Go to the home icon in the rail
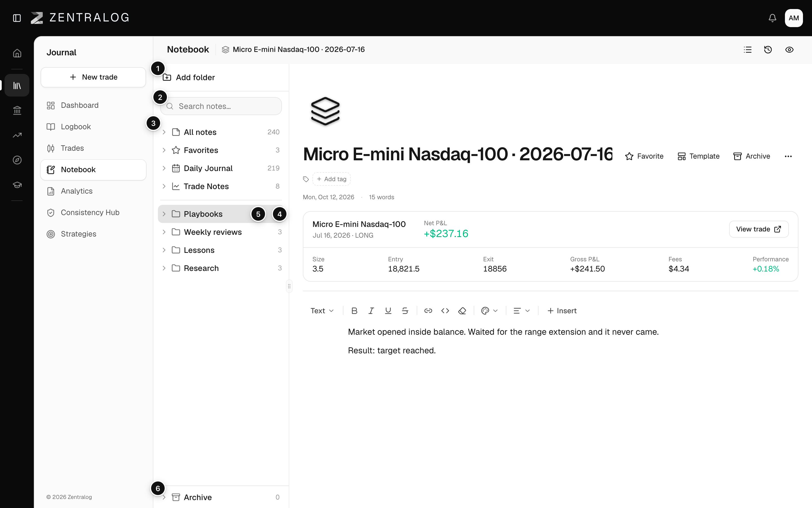 (17, 53)
